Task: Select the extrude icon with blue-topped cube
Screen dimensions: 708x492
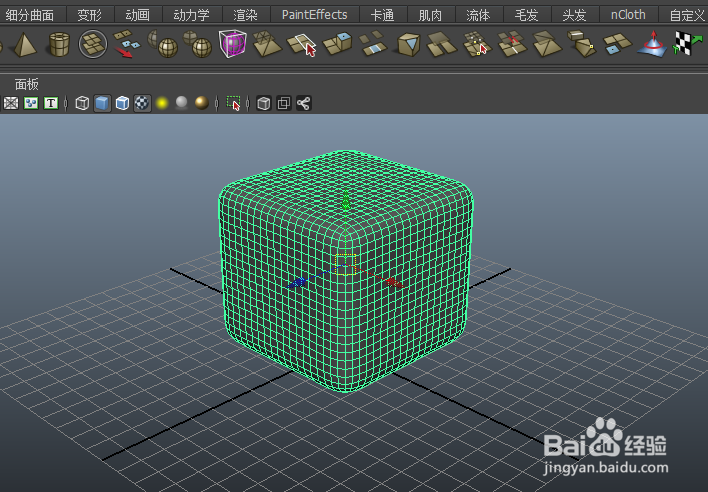Action: (x=338, y=44)
